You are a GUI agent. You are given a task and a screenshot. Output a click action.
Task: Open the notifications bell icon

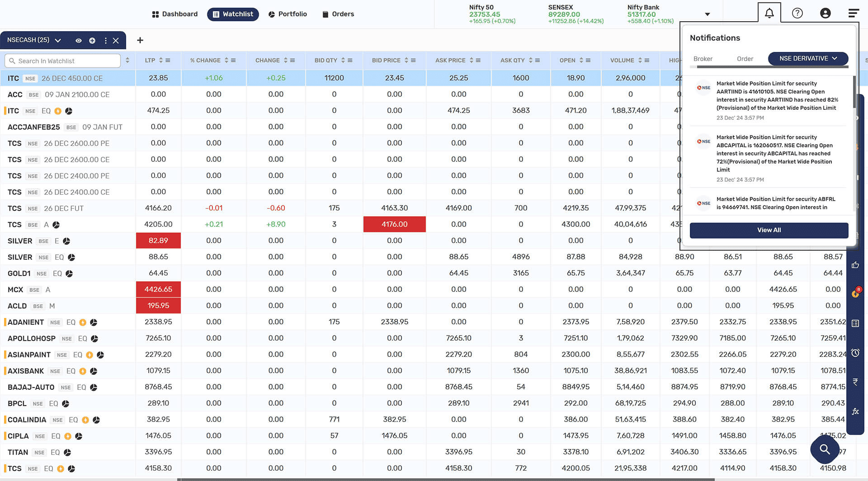tap(769, 13)
